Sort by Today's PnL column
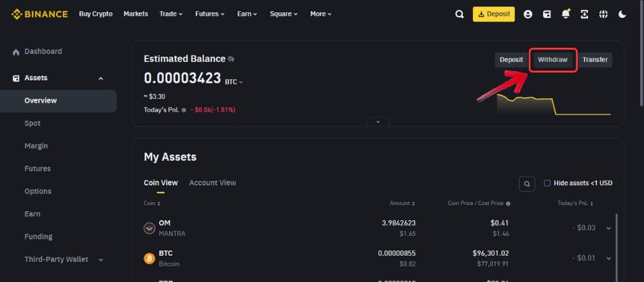Screen dimensions: 644x282 (x=575, y=204)
